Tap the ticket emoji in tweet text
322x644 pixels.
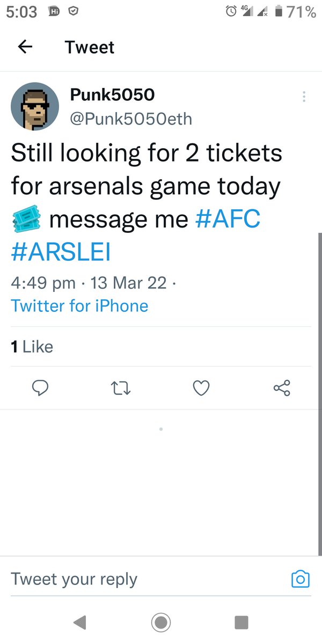(27, 220)
